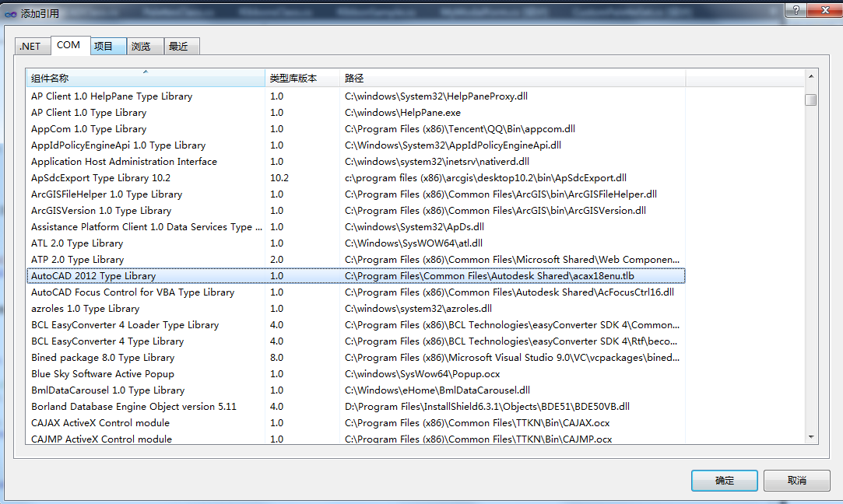Select ATP 2.0 Type Library
The width and height of the screenshot is (843, 504).
356,260
